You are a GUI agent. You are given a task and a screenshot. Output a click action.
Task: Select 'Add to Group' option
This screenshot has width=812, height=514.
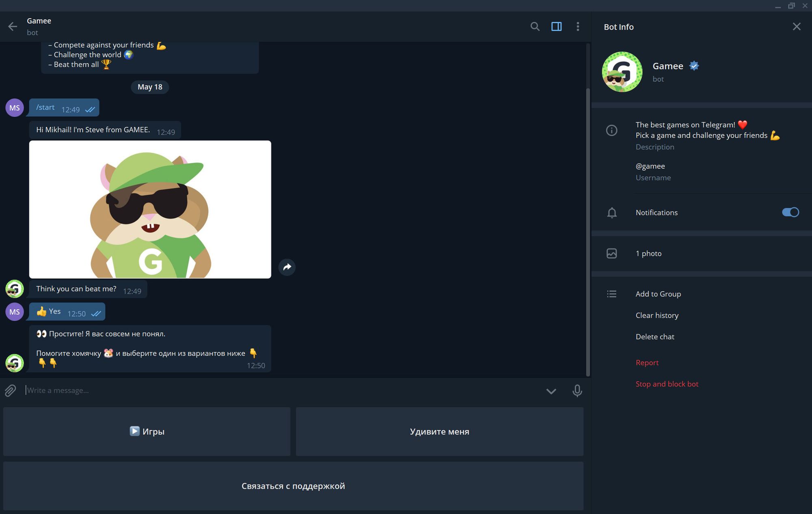pos(658,294)
